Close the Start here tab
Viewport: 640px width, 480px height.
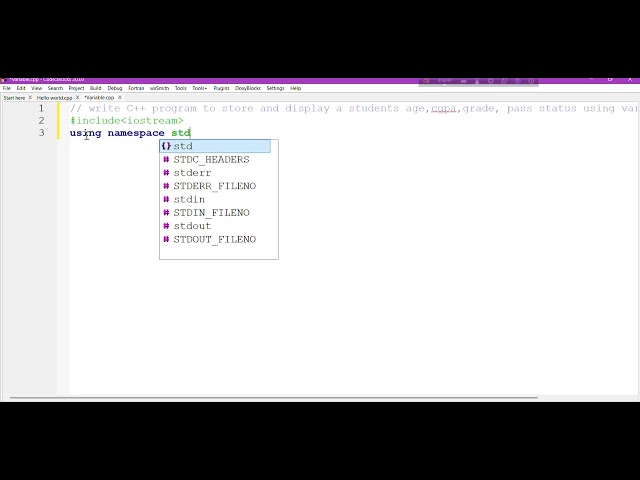pyautogui.click(x=30, y=98)
